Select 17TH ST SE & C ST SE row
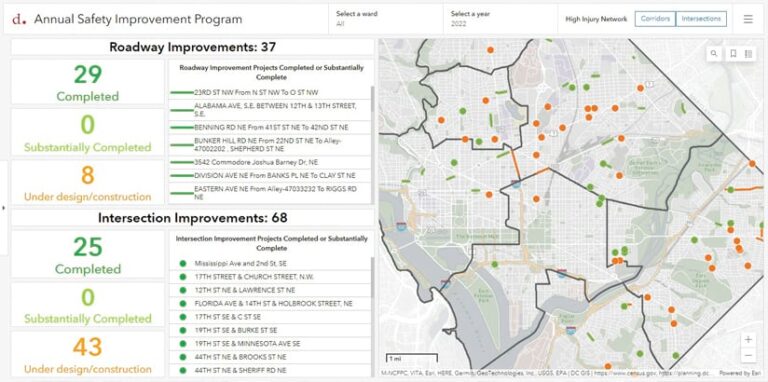Image resolution: width=768 pixels, height=382 pixels. 271,317
